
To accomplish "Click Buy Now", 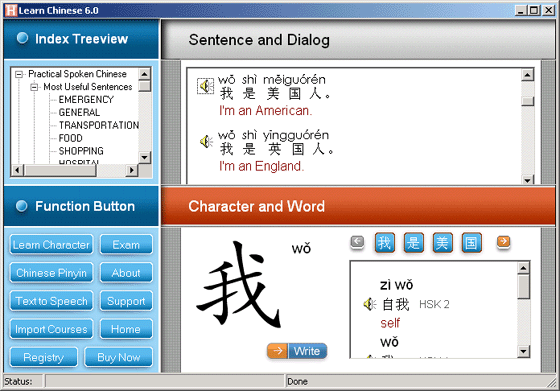I will tap(119, 357).
